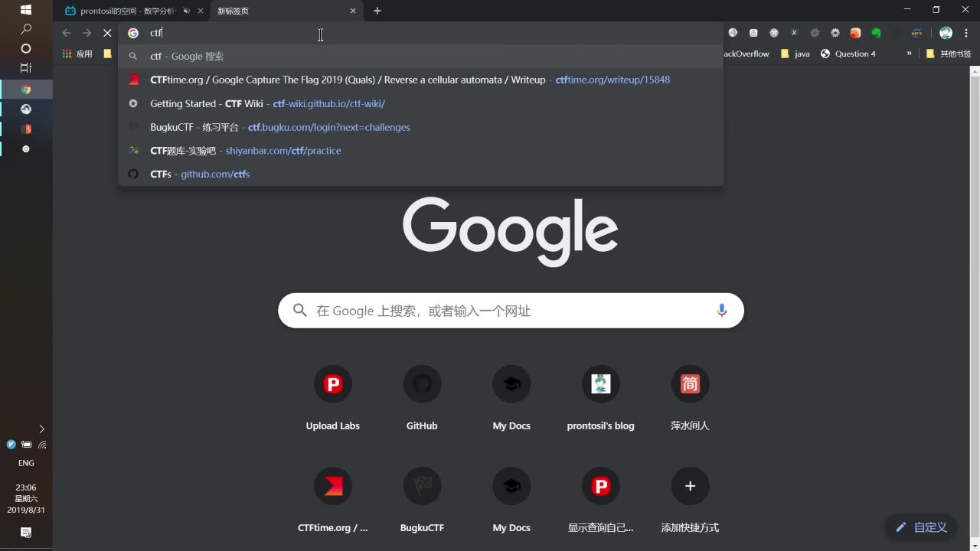Viewport: 980px width, 551px height.
Task: Close the prontosil的空间 tab
Action: 201,11
